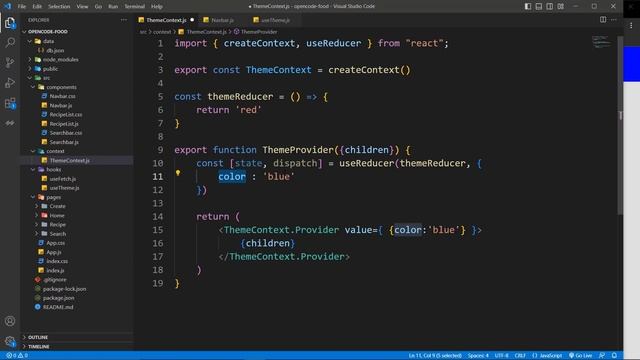640x360 pixels.
Task: Open the Run and Debug view
Action: point(10,83)
